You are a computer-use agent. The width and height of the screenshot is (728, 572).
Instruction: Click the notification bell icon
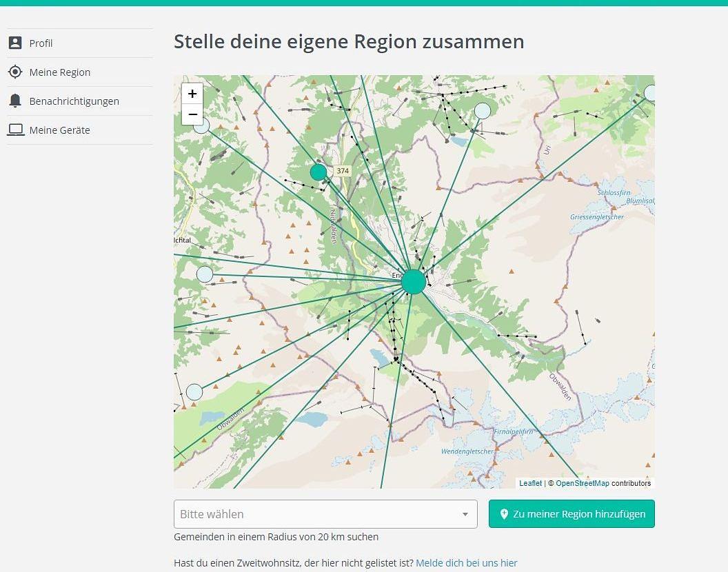(x=15, y=101)
